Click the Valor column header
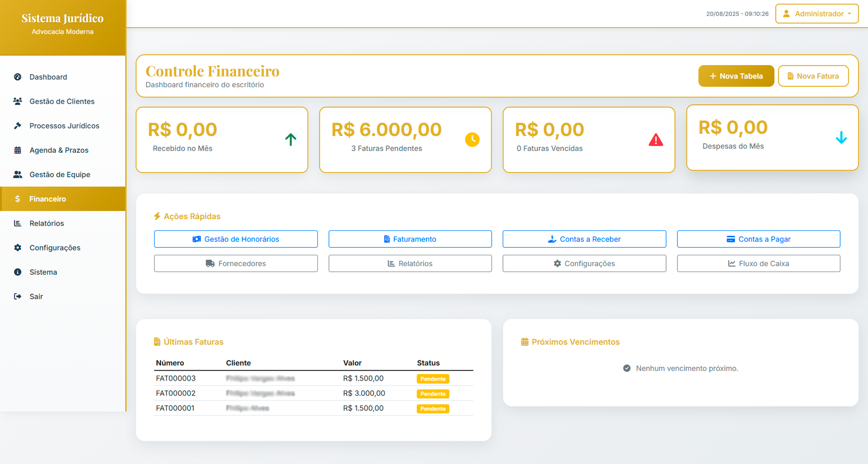The image size is (868, 464). [x=353, y=363]
